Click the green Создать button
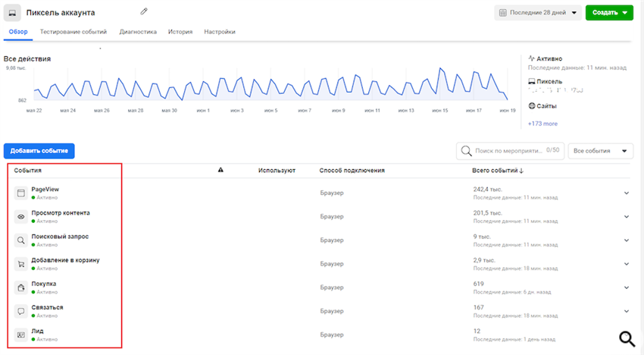 [x=609, y=13]
